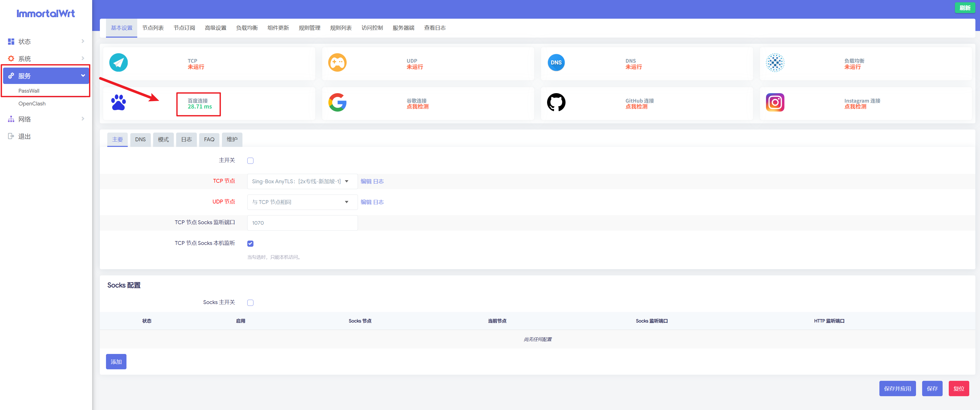980x410 pixels.
Task: Switch to the DNS sub-tab
Action: 140,139
